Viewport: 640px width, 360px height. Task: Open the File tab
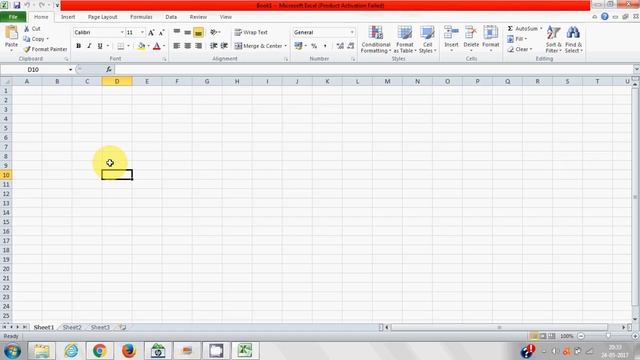coord(13,17)
